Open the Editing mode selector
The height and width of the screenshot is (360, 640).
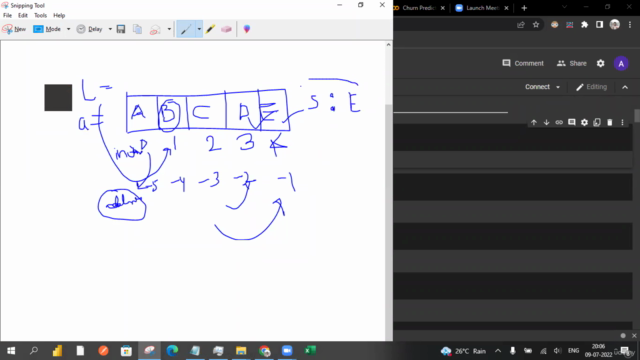591,87
